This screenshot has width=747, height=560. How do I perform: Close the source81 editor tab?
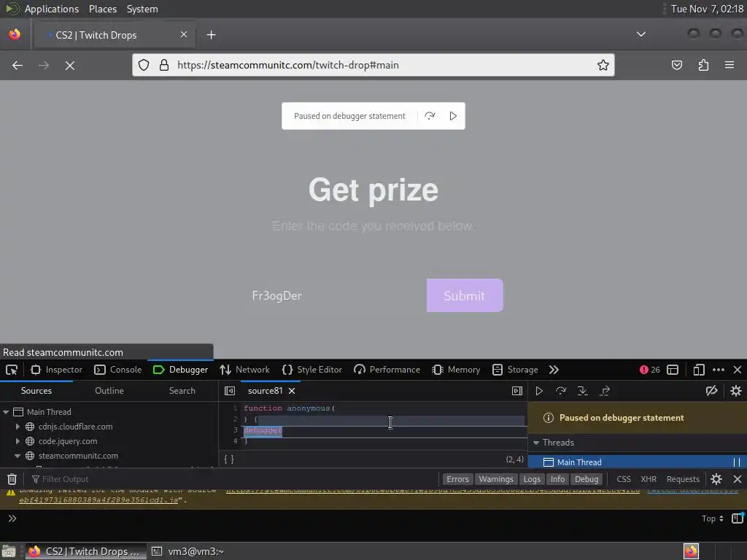click(x=292, y=391)
